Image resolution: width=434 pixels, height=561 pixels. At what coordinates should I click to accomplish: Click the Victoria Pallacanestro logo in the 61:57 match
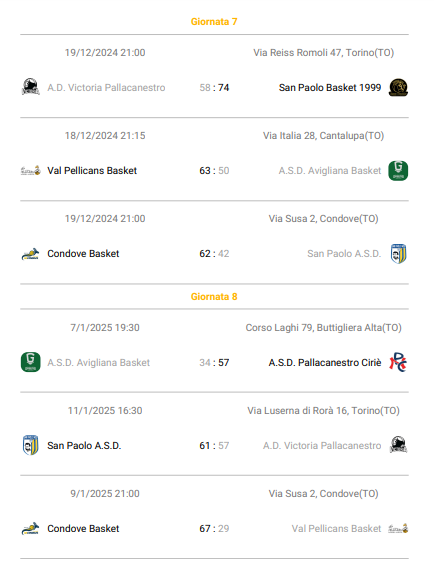pyautogui.click(x=398, y=445)
